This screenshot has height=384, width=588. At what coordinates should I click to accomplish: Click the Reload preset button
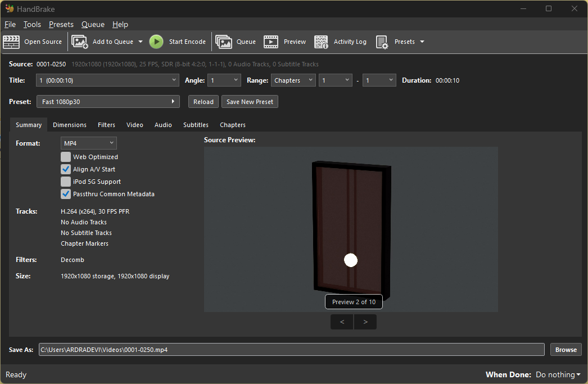coord(203,102)
